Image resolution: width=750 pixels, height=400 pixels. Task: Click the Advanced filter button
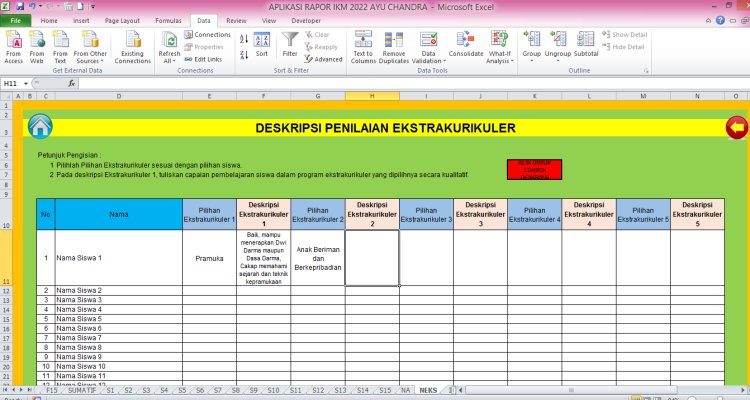point(323,59)
